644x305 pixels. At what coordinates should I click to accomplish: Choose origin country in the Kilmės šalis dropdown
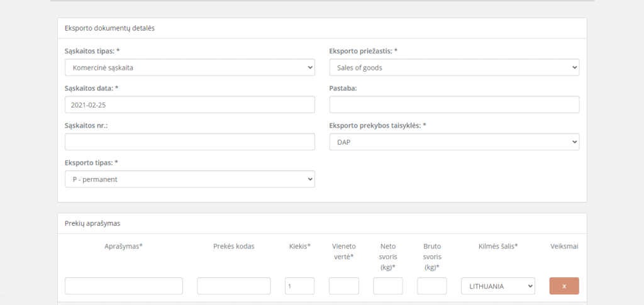(x=497, y=286)
